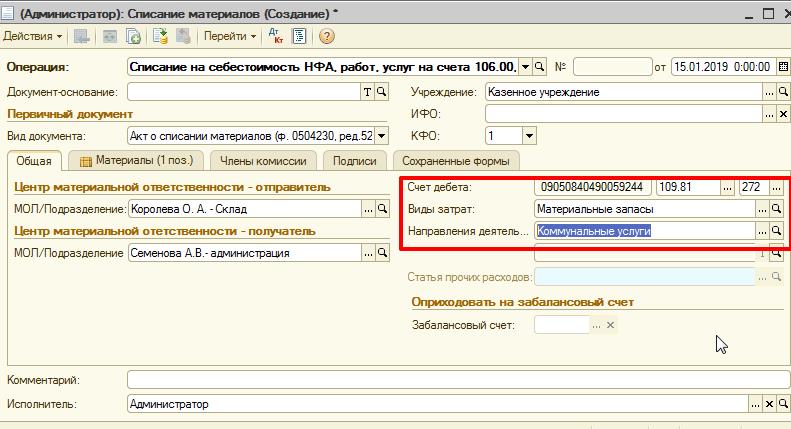791x429 pixels.
Task: Click T type button in Документ-основание
Action: (367, 92)
